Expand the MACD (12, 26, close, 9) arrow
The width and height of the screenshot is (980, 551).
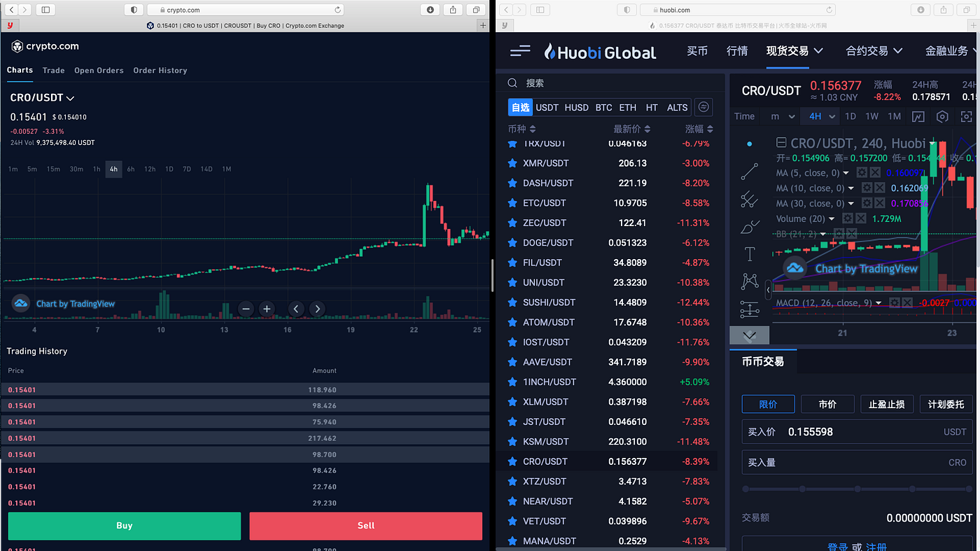(x=879, y=302)
